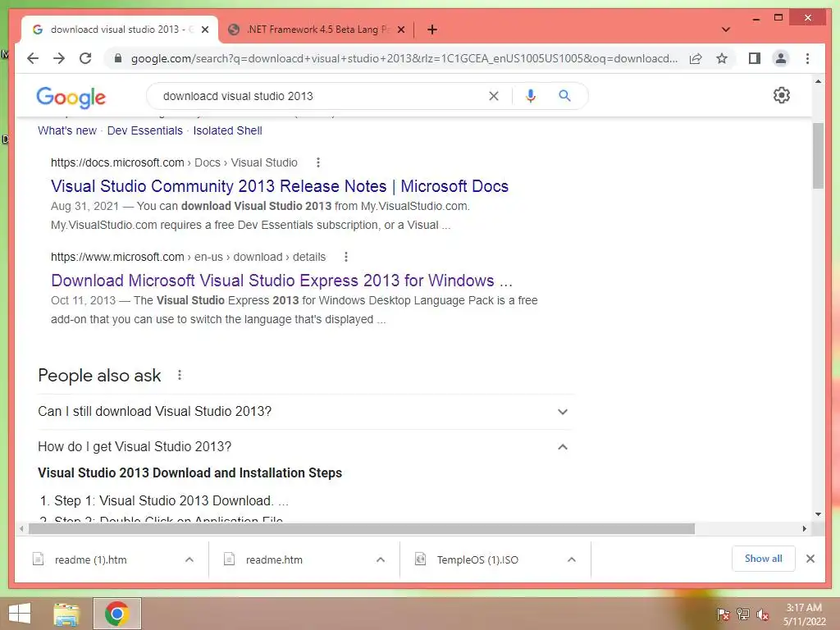Clear the search box text
This screenshot has width=840, height=630.
tap(493, 96)
